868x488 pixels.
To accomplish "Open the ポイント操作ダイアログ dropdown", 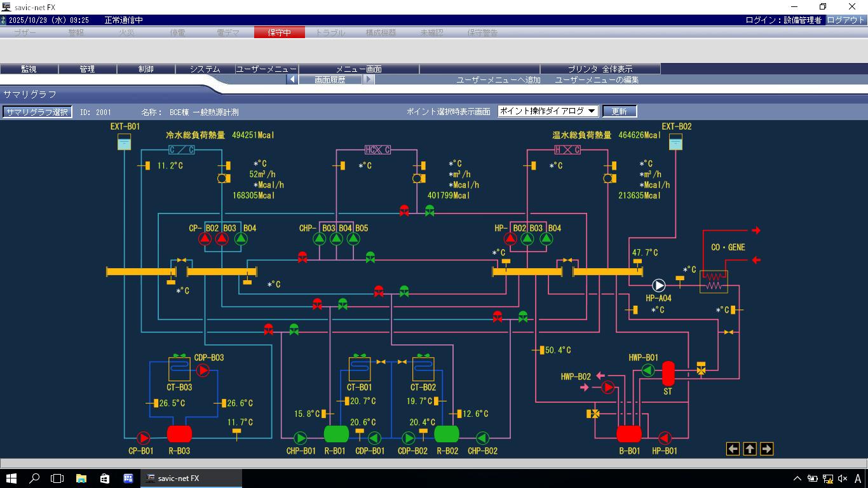I will tap(548, 111).
